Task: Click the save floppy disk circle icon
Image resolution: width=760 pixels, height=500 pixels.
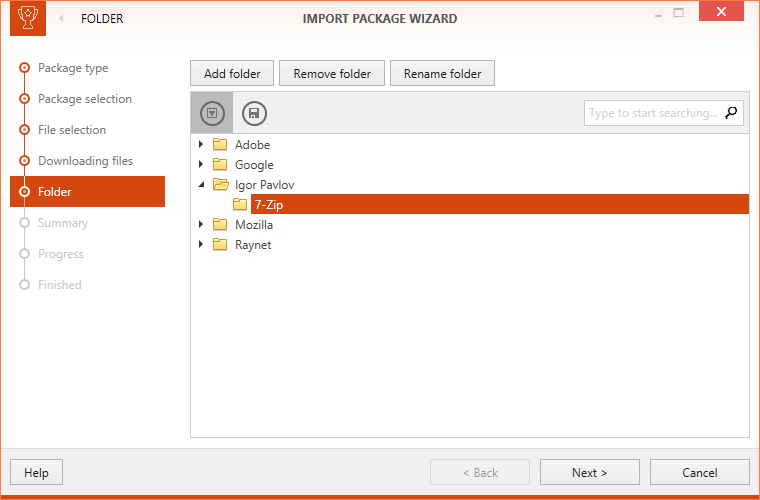Action: pos(254,113)
